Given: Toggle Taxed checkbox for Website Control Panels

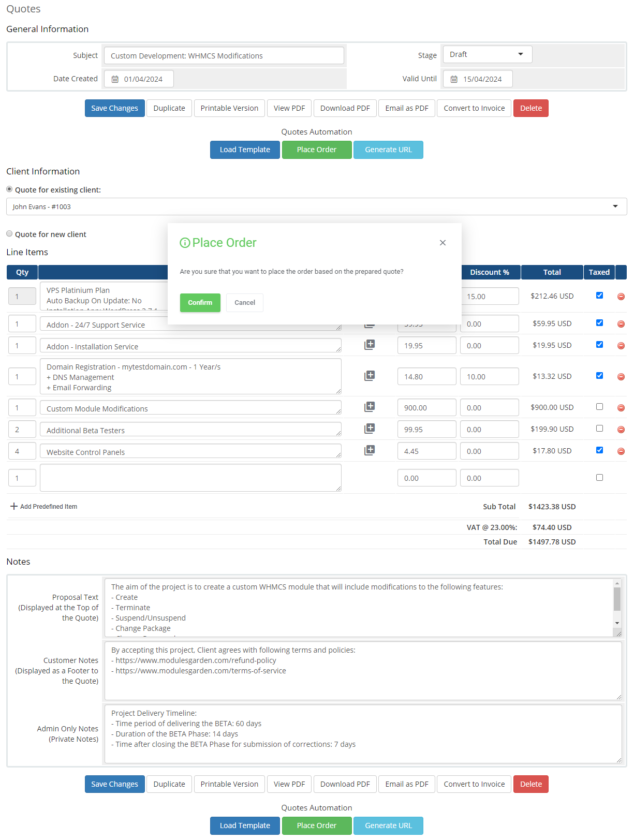Looking at the screenshot, I should tap(599, 450).
